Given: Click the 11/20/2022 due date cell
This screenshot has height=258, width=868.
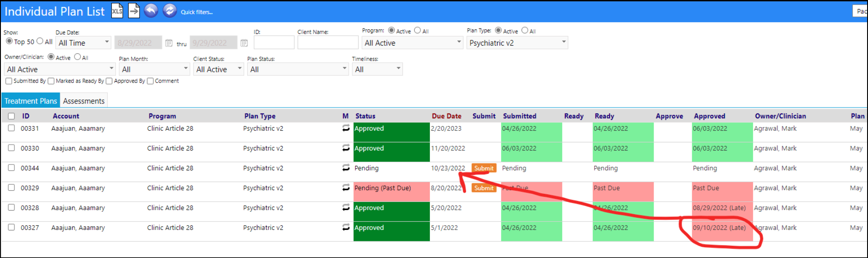Looking at the screenshot, I should 448,148.
